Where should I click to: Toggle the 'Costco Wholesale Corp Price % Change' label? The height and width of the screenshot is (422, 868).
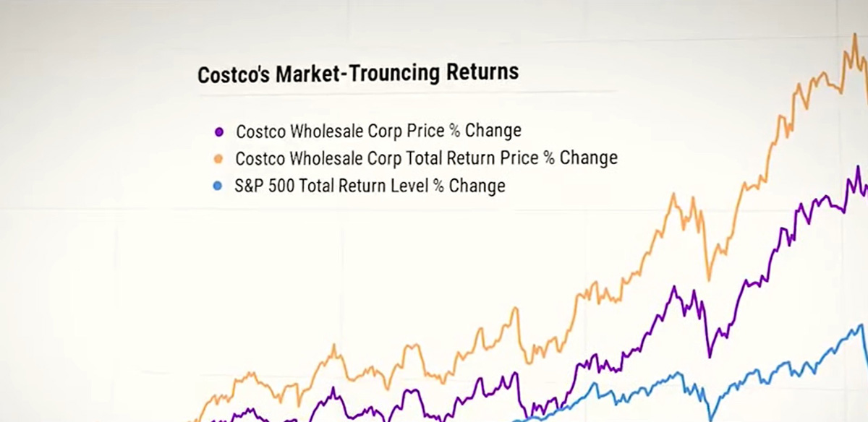378,132
